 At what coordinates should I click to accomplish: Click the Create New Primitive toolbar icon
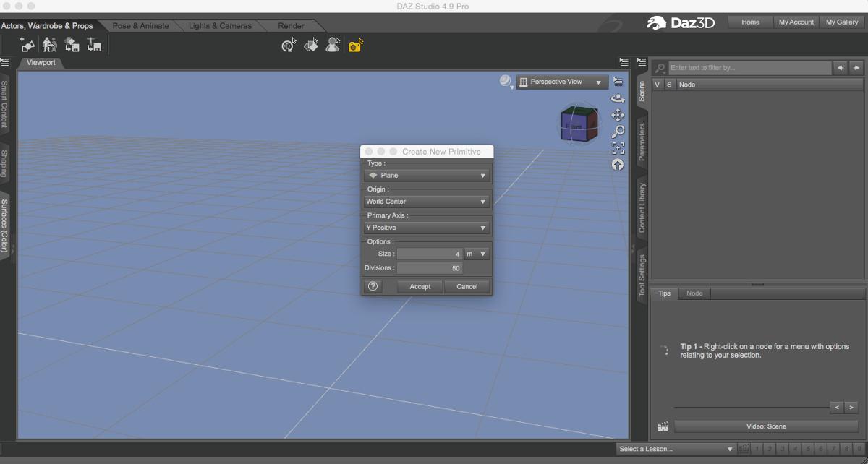pyautogui.click(x=27, y=45)
